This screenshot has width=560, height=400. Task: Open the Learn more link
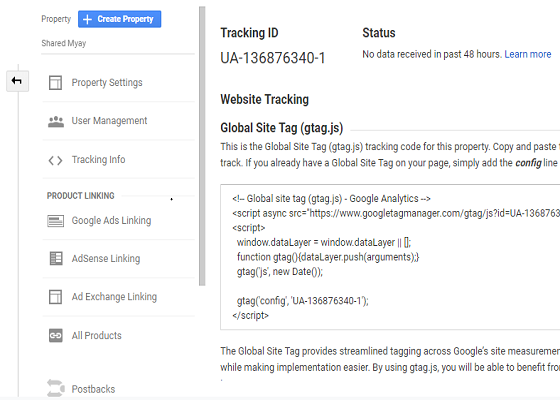pos(528,54)
